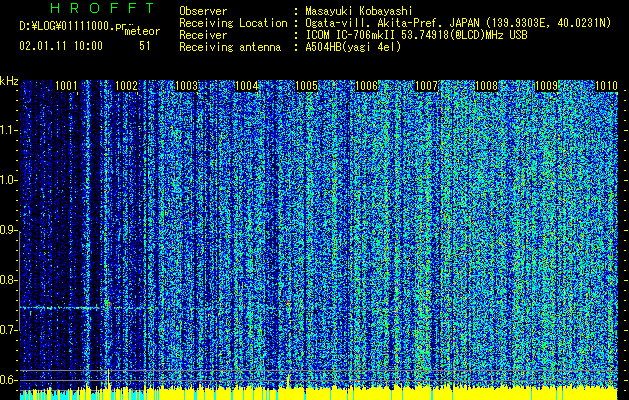Click the meteor count value 51
The image size is (629, 400).
click(145, 46)
